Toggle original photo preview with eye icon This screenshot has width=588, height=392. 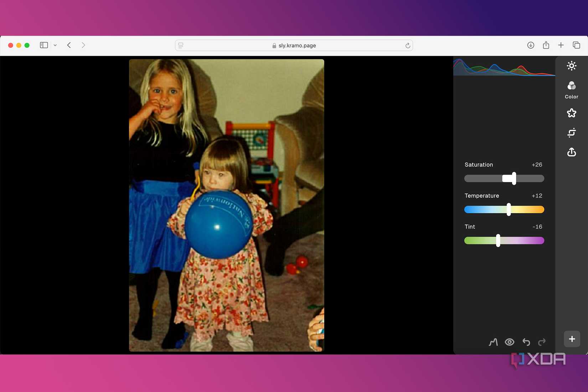510,342
